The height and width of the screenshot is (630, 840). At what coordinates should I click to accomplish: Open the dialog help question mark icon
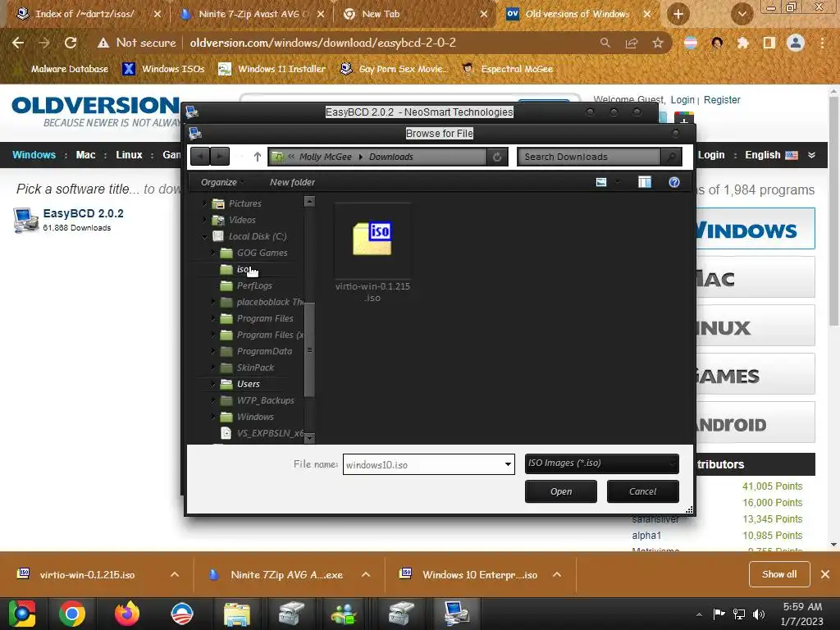674,182
